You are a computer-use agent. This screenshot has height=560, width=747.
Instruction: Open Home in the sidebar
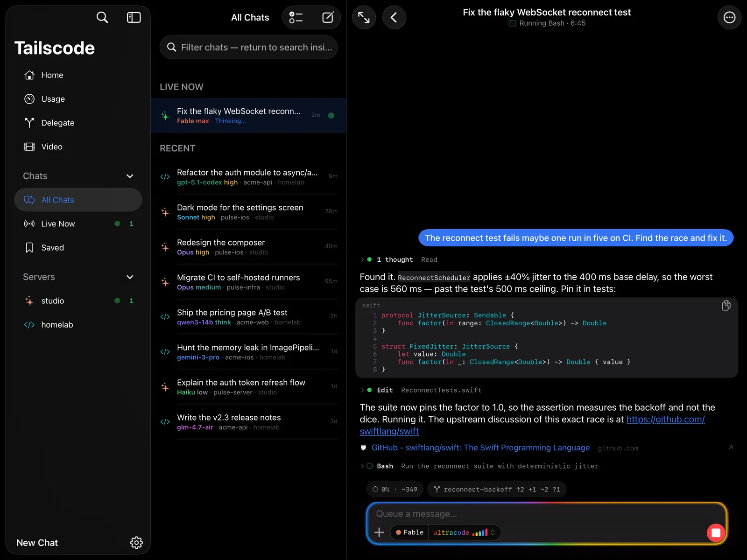(78, 75)
